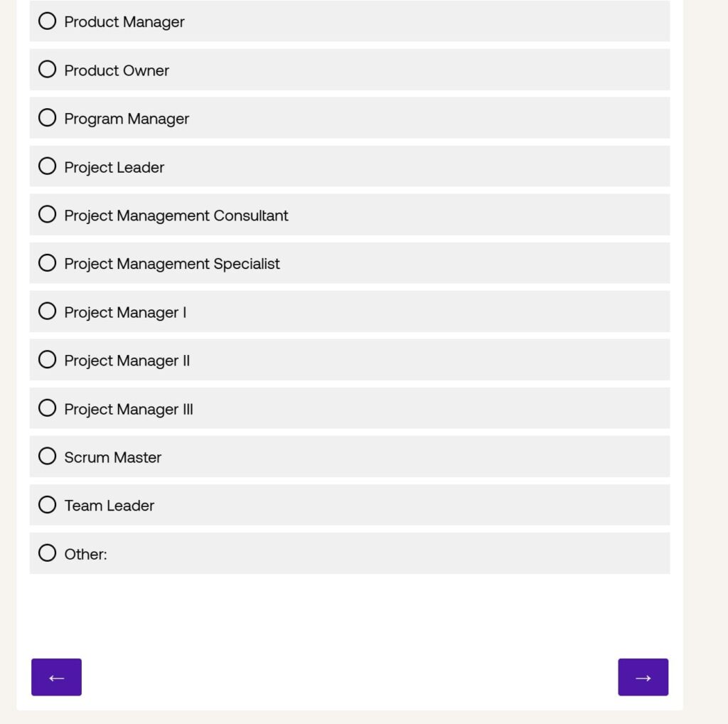Viewport: 728px width, 724px height.
Task: Click the Project Manager II label text
Action: coord(127,361)
